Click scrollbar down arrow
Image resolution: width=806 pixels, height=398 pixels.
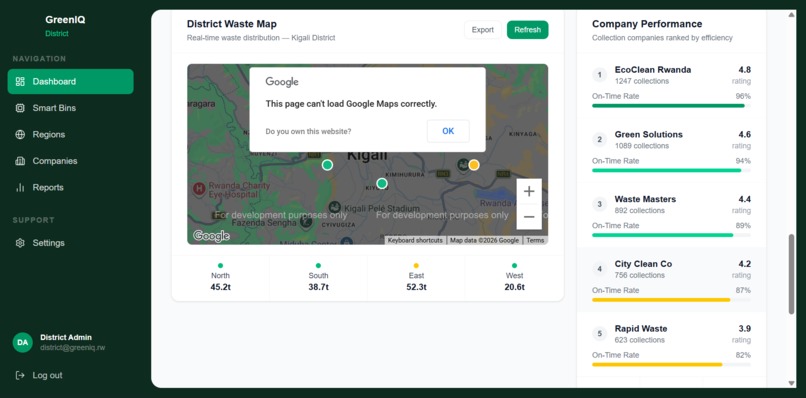tap(792, 383)
